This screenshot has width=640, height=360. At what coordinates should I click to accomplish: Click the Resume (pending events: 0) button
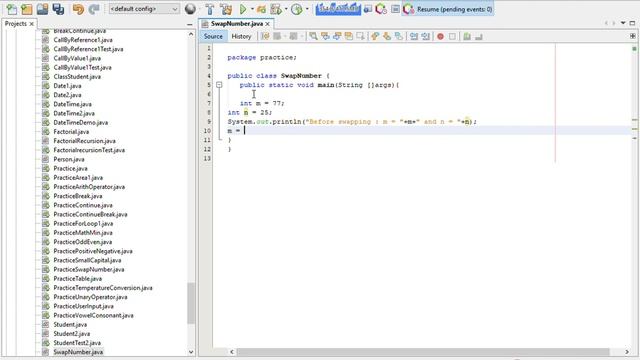[x=448, y=9]
